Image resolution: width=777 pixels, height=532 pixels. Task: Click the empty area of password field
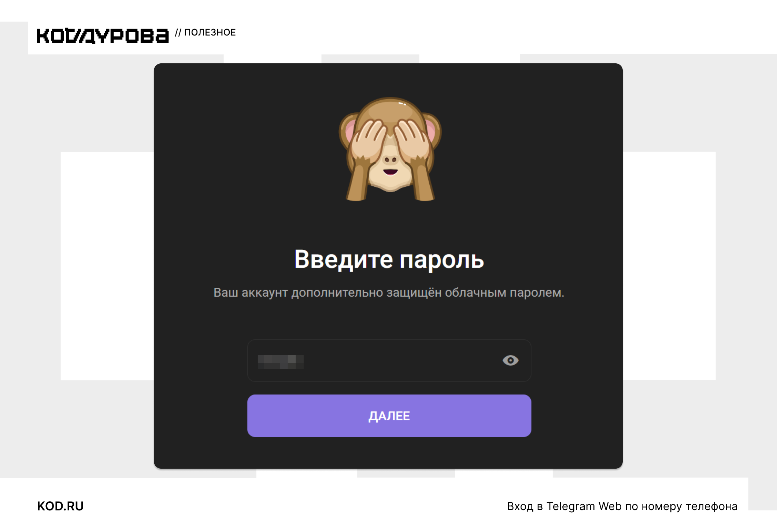[x=403, y=360]
